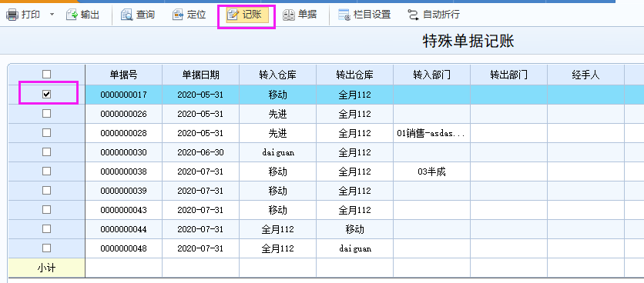This screenshot has width=644, height=283.
Task: Check the box for document 0000000043
Action: [46, 210]
